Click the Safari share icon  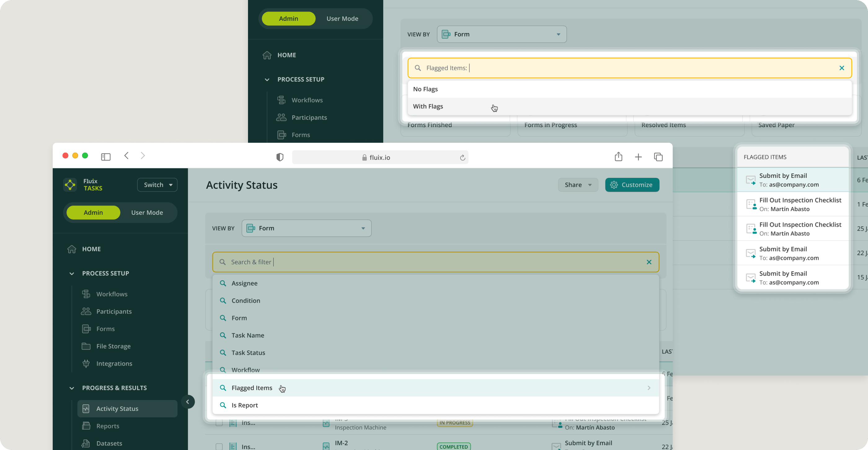tap(618, 157)
